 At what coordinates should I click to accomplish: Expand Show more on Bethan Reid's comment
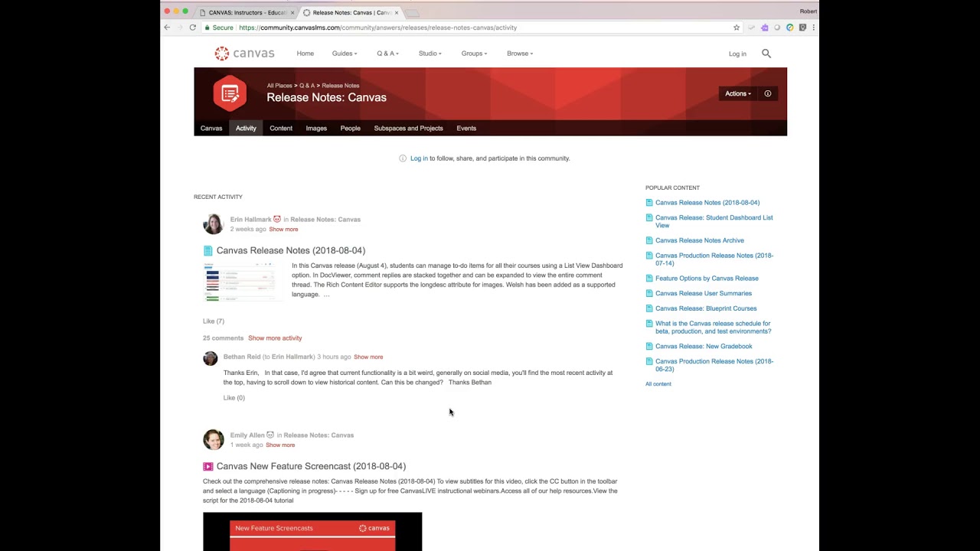[x=368, y=357]
